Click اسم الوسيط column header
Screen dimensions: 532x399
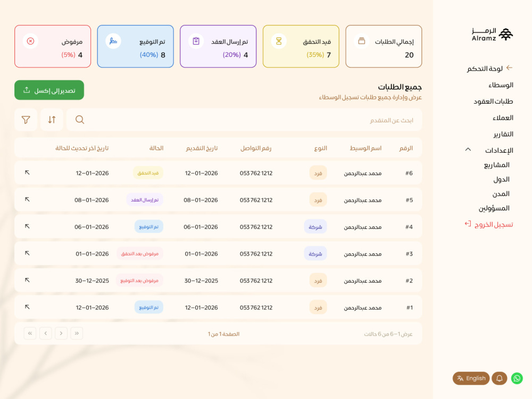click(366, 148)
